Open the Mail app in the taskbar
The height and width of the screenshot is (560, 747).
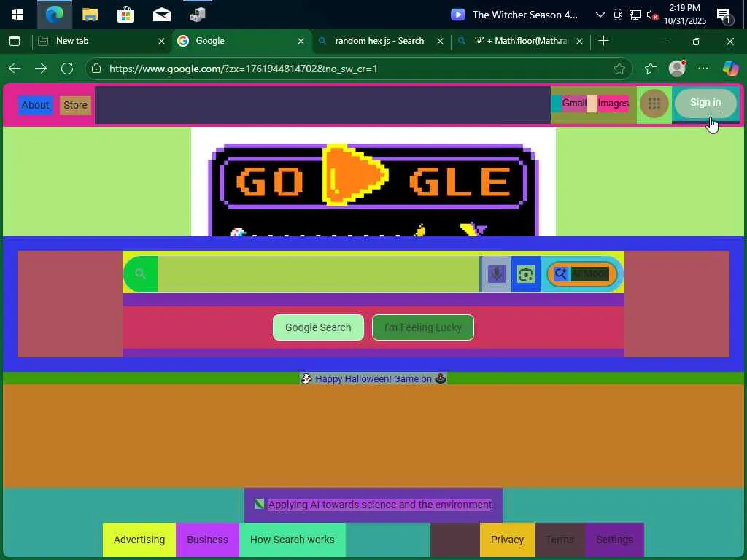[161, 15]
